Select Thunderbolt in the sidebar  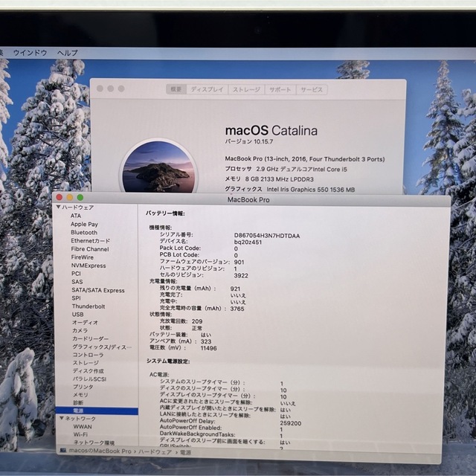coord(89,306)
